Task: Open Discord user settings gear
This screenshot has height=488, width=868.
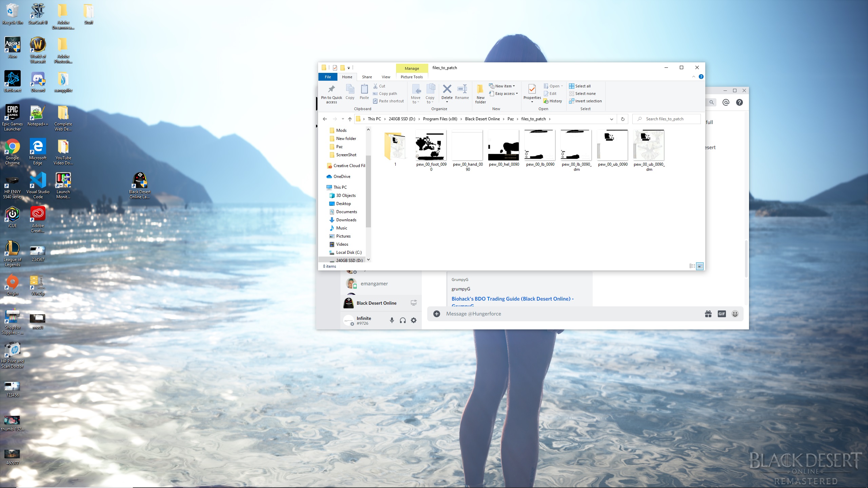Action: [x=414, y=320]
